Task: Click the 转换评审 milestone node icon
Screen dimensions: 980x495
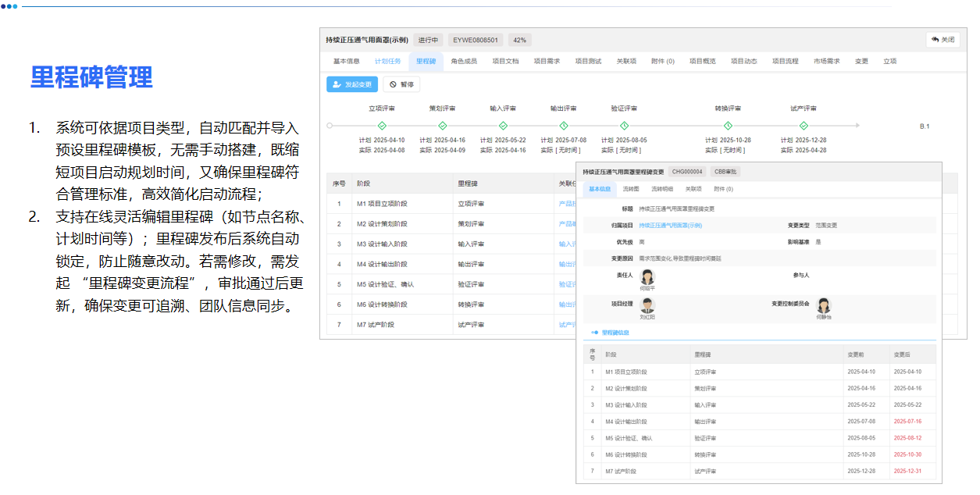Action: pyautogui.click(x=728, y=126)
